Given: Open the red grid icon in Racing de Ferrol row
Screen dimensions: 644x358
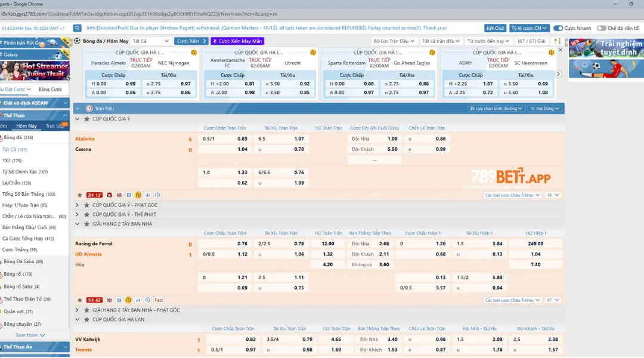Looking at the screenshot, I should point(109,300).
